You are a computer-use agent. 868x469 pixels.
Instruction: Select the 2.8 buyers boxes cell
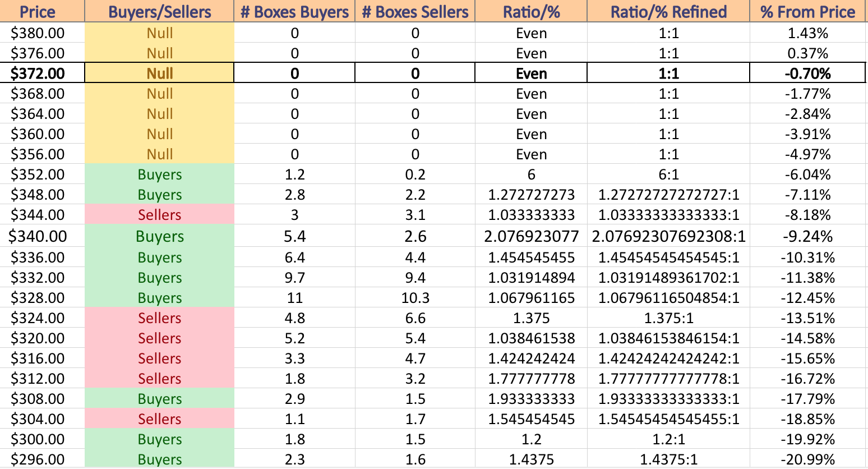point(294,195)
